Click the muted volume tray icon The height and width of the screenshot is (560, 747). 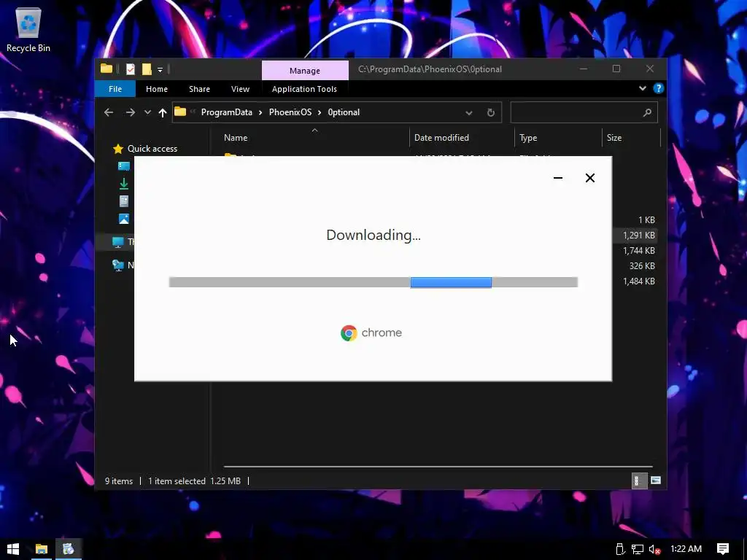[654, 549]
